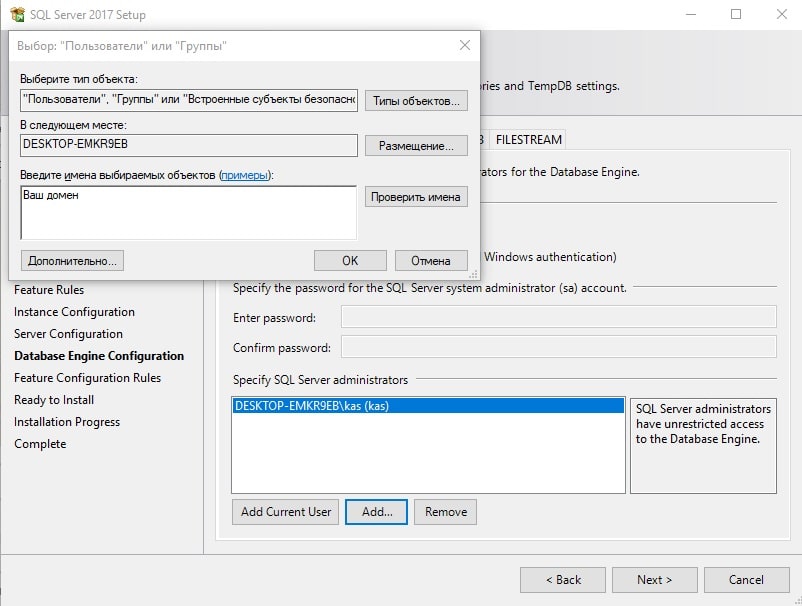
Task: Open the Дополнительно advanced options
Action: [x=72, y=261]
